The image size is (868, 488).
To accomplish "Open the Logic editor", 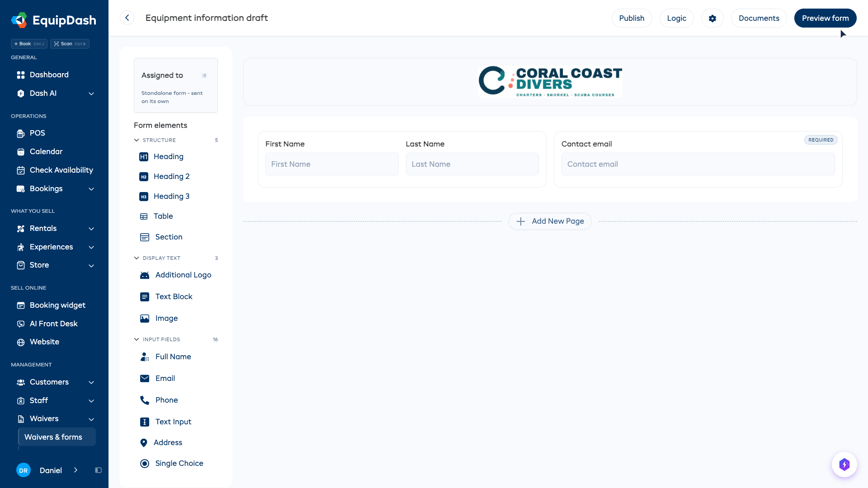I will tap(676, 18).
